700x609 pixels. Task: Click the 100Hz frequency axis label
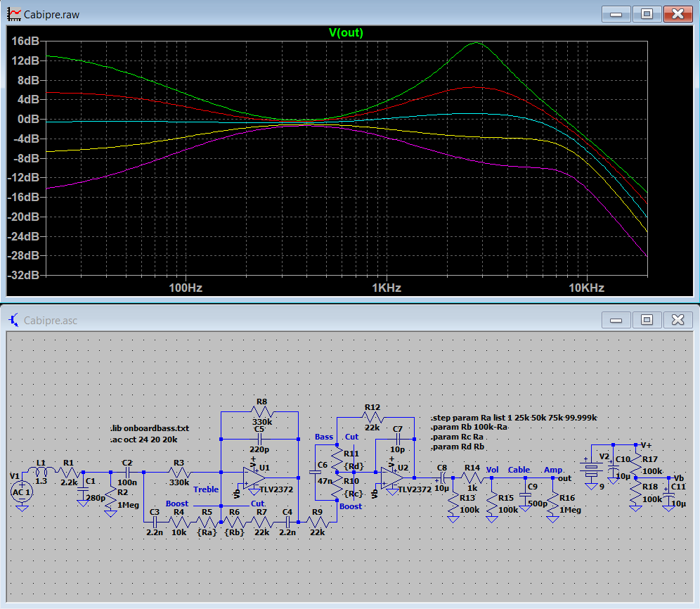pyautogui.click(x=186, y=288)
